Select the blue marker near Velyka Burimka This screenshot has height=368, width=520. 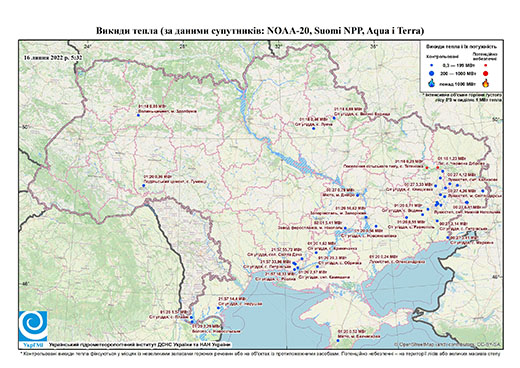tap(334, 118)
